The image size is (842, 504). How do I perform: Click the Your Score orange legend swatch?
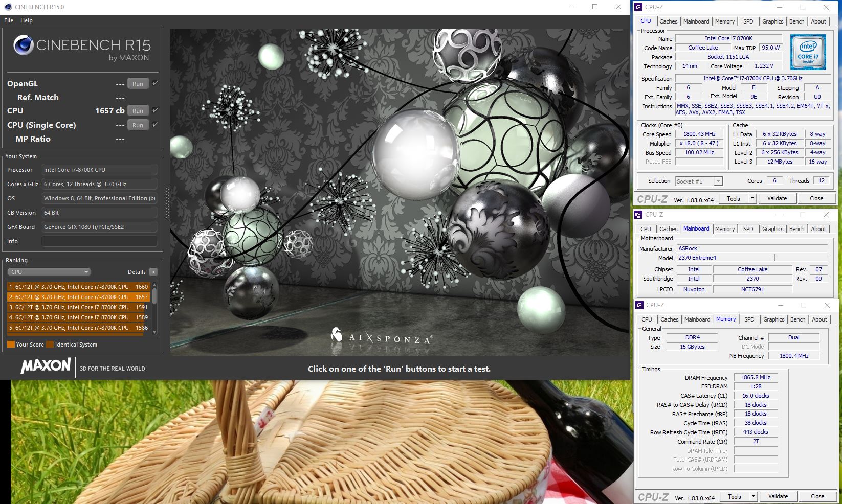[x=11, y=345]
